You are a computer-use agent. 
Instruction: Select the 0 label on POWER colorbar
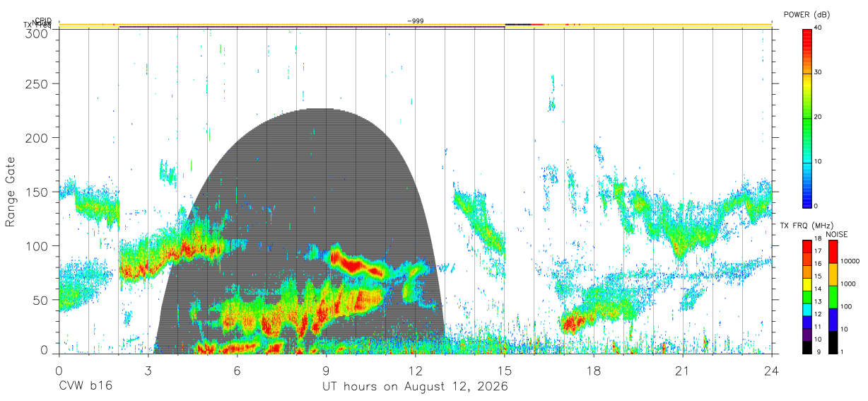[817, 206]
